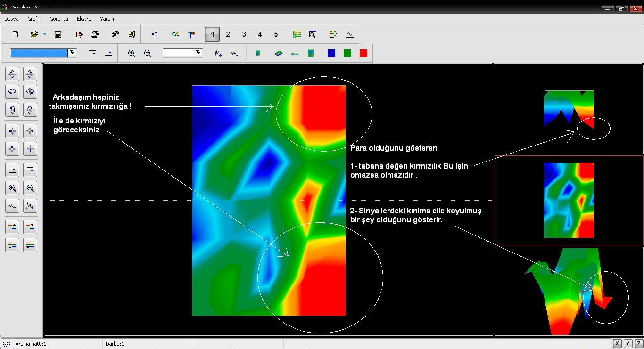
Task: Open the empty white dropdown in toolbar
Action: [x=198, y=53]
